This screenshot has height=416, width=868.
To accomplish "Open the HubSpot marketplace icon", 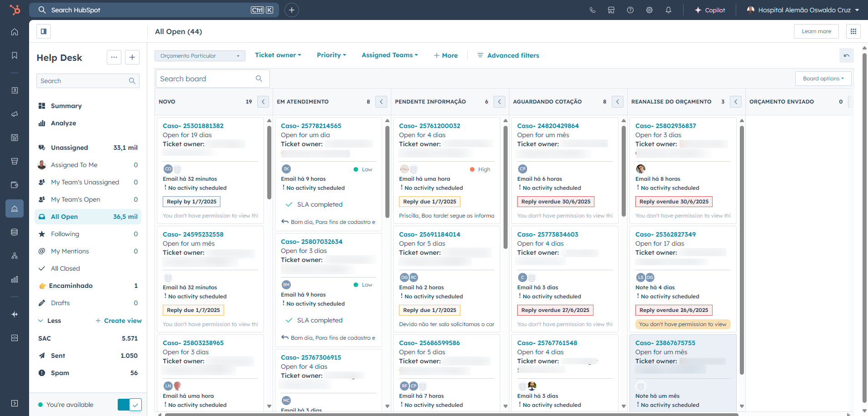I will 611,10.
